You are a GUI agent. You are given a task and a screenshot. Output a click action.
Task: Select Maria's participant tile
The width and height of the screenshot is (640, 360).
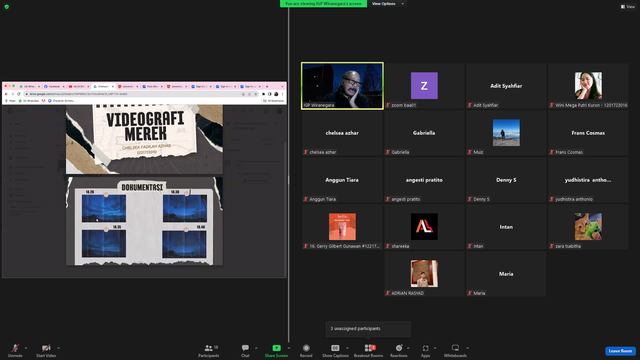[x=506, y=273]
